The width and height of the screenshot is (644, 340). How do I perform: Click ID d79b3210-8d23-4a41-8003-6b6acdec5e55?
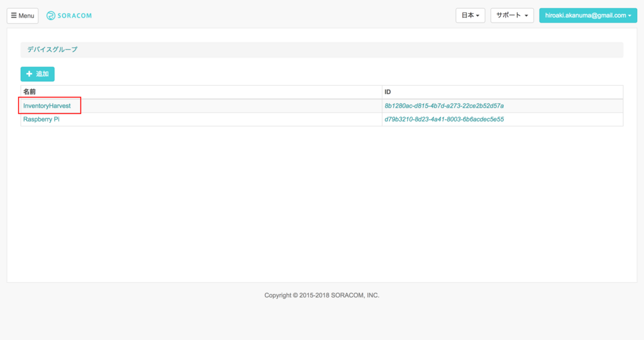(444, 119)
